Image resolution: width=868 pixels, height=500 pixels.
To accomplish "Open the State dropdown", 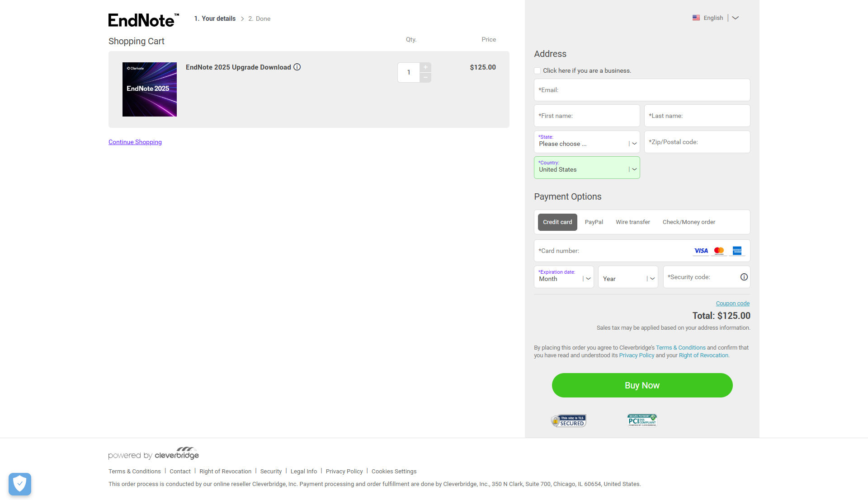I will tap(587, 142).
